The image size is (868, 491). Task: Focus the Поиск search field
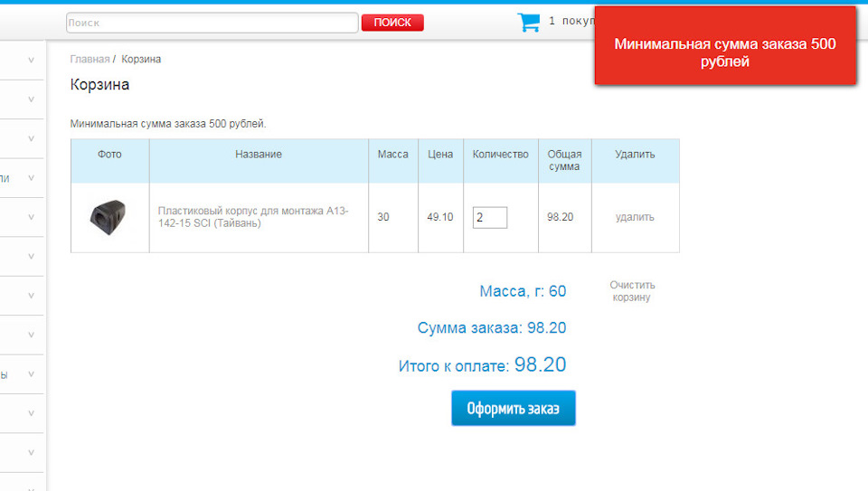tap(212, 23)
